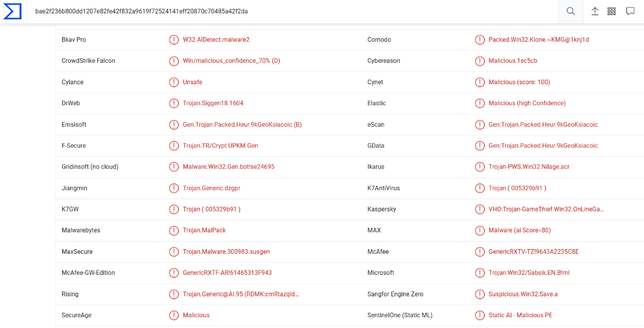Image resolution: width=644 pixels, height=328 pixels.
Task: Click the alert icon beside Trojan-PWS.Win32.Nilage.acr
Action: point(480,167)
